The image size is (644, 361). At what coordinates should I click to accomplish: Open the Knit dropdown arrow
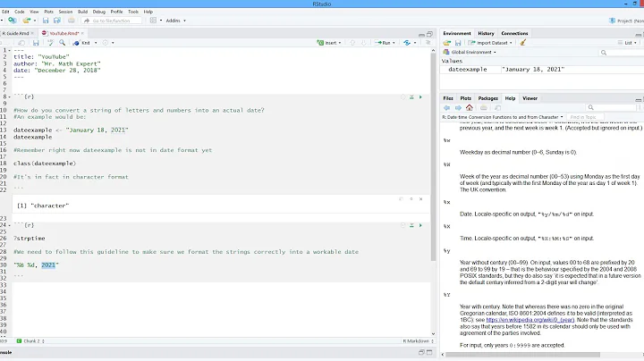click(96, 43)
